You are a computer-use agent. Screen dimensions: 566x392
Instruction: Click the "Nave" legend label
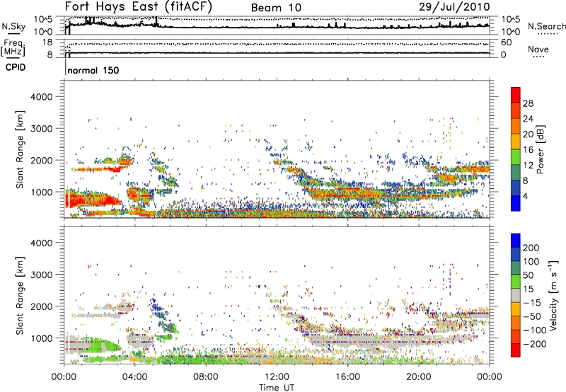(x=538, y=50)
